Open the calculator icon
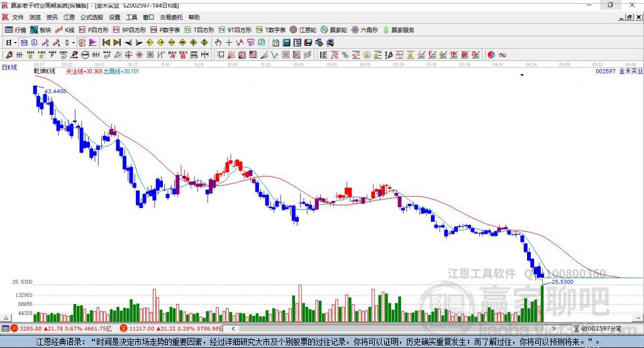Image resolution: width=644 pixels, height=348 pixels. [286, 43]
